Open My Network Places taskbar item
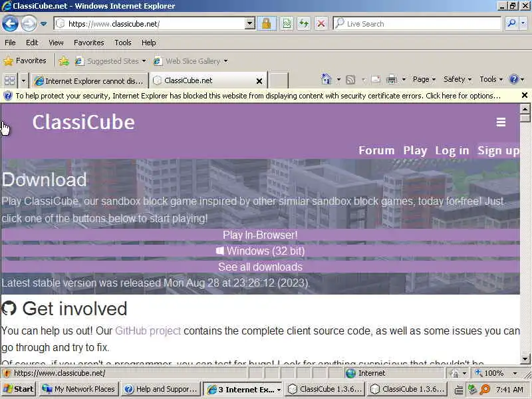Viewport: 532px width, 399px height. pos(78,389)
